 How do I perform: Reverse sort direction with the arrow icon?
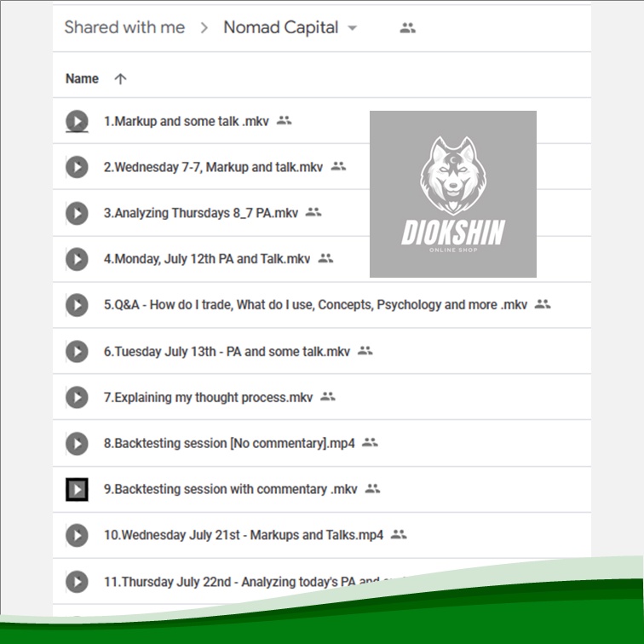click(120, 79)
